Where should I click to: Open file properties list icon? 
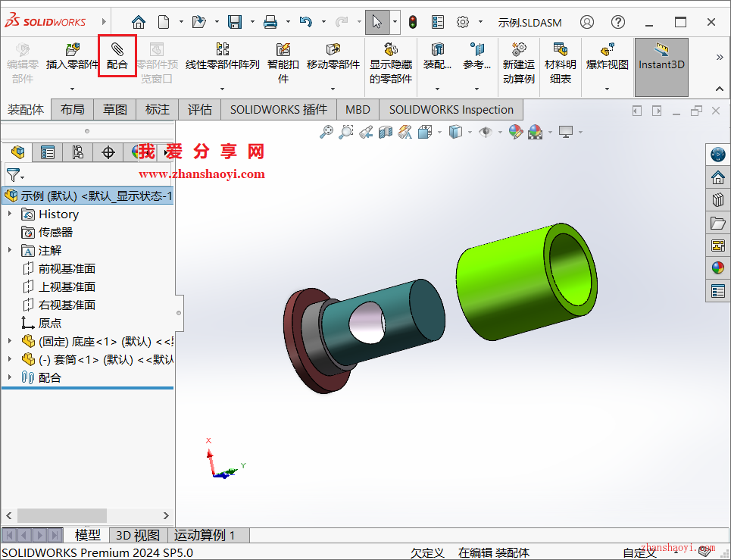pyautogui.click(x=438, y=22)
